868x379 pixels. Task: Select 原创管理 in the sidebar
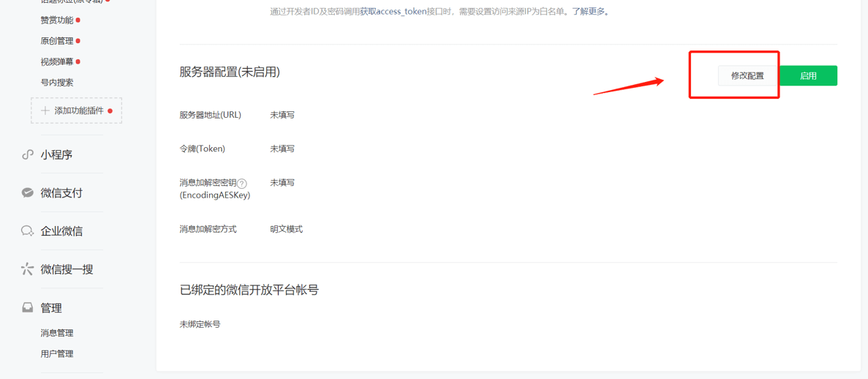pos(57,41)
